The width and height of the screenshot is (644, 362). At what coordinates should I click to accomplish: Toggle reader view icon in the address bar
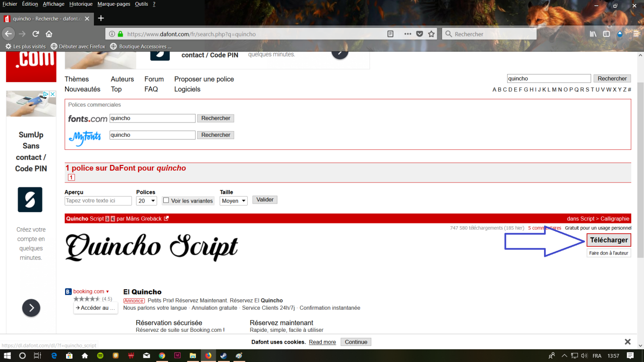click(390, 34)
